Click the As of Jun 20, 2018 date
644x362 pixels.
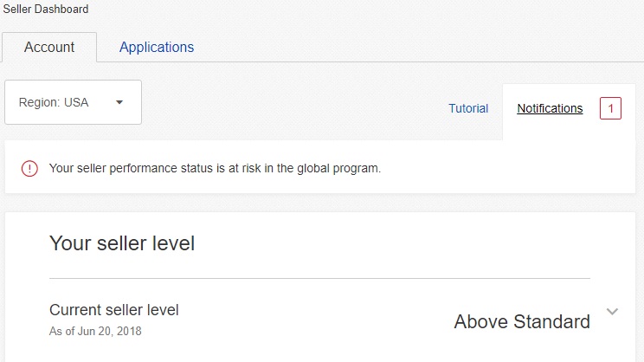point(95,331)
